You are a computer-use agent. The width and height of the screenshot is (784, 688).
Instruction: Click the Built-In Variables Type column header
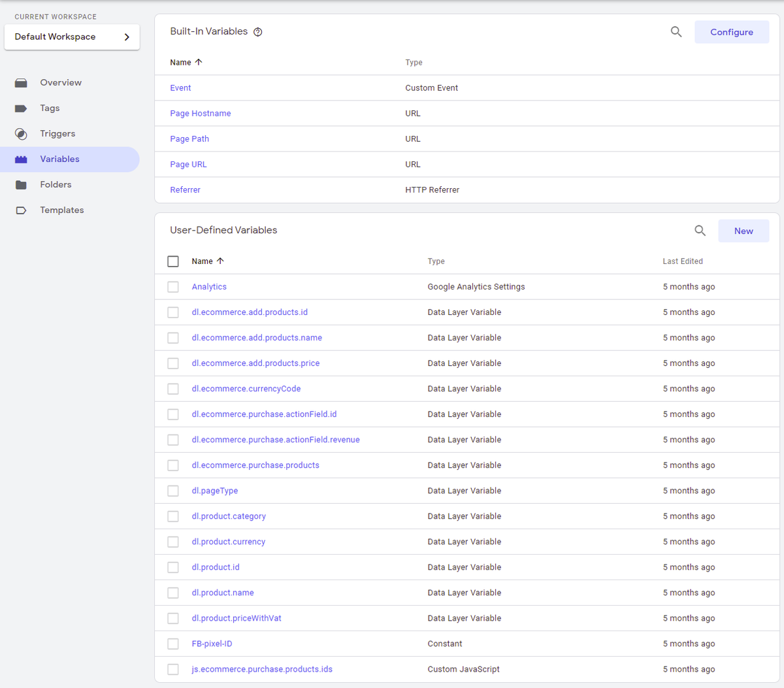(414, 63)
